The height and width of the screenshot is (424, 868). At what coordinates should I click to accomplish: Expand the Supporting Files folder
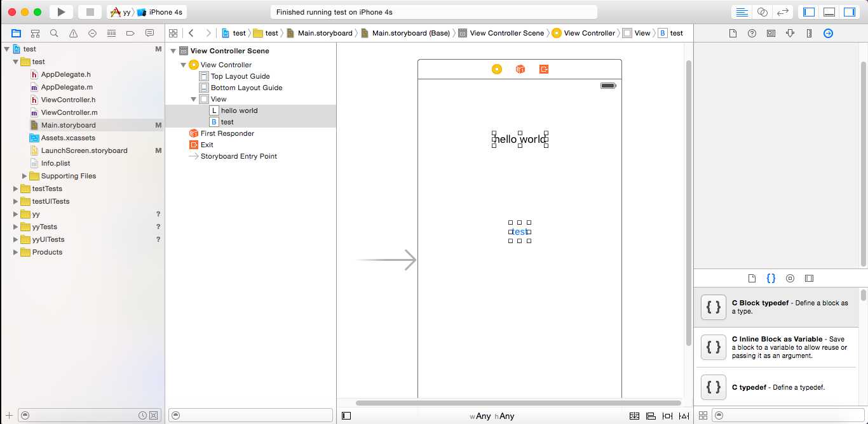(x=25, y=176)
